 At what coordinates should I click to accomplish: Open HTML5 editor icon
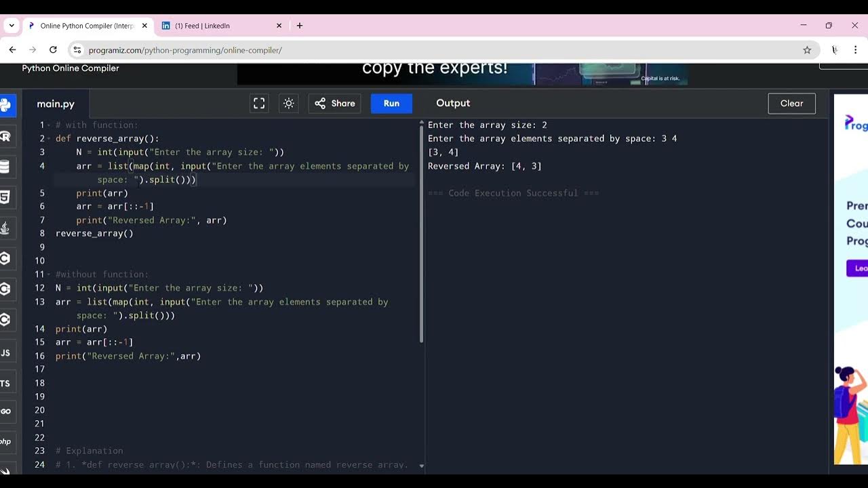point(5,197)
